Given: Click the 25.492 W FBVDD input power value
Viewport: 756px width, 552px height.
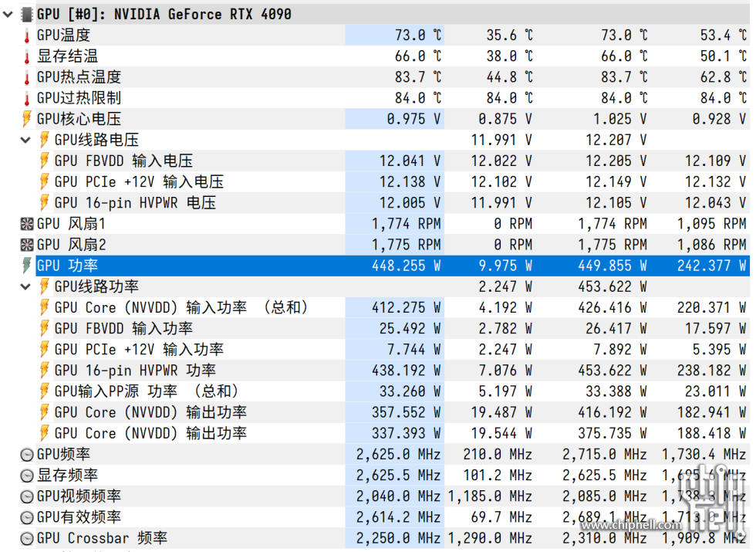Looking at the screenshot, I should coord(410,329).
